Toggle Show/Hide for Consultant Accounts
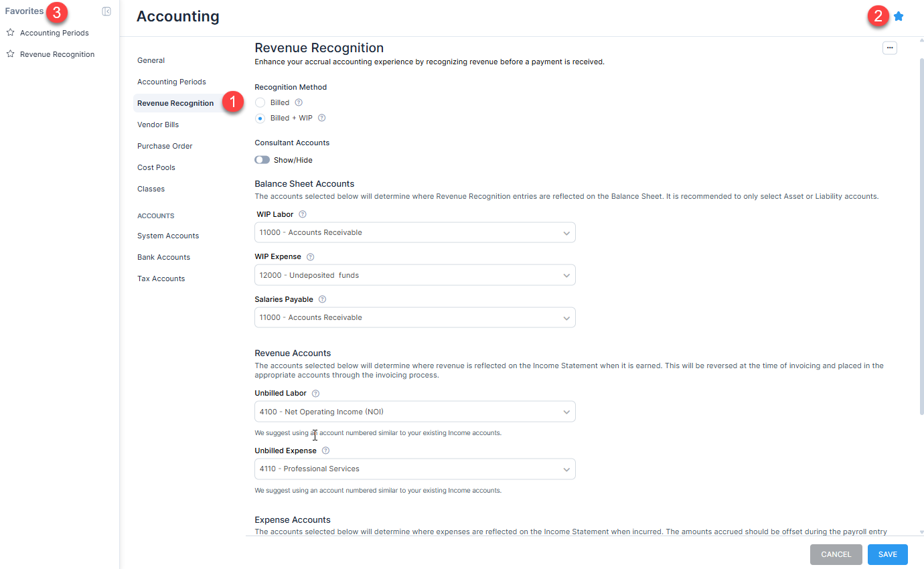 262,159
